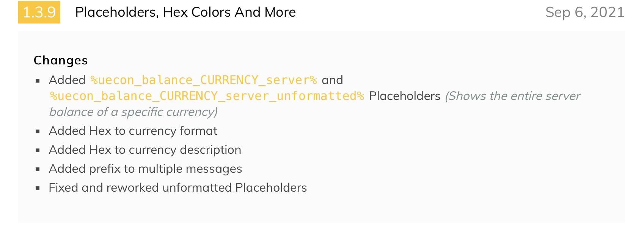Click the italic balance of a specific currency text
This screenshot has width=644, height=225.
(134, 112)
